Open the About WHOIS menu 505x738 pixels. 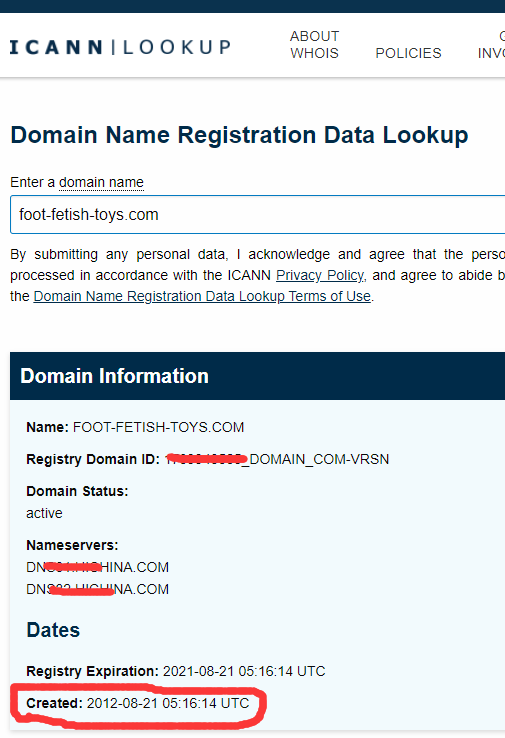(x=314, y=45)
